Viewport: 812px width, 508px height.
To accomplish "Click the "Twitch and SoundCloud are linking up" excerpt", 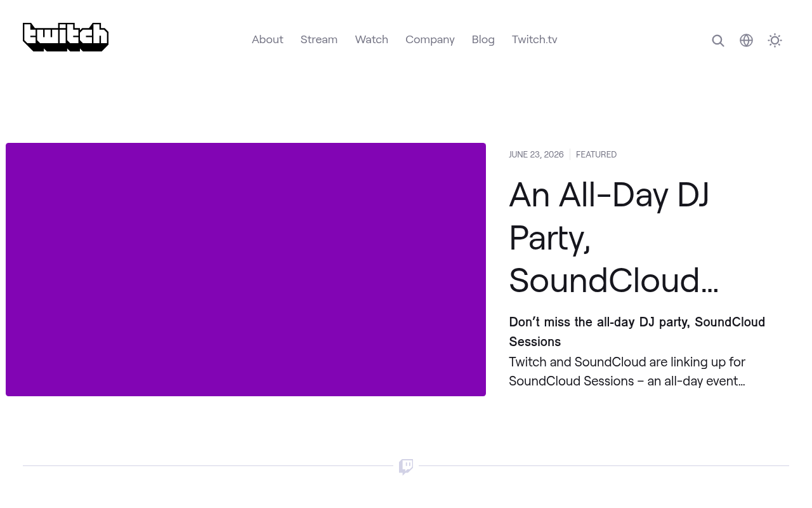I will pyautogui.click(x=627, y=371).
